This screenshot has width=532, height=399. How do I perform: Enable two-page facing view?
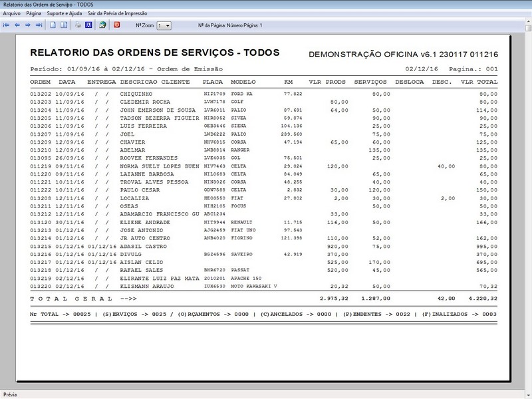63,25
